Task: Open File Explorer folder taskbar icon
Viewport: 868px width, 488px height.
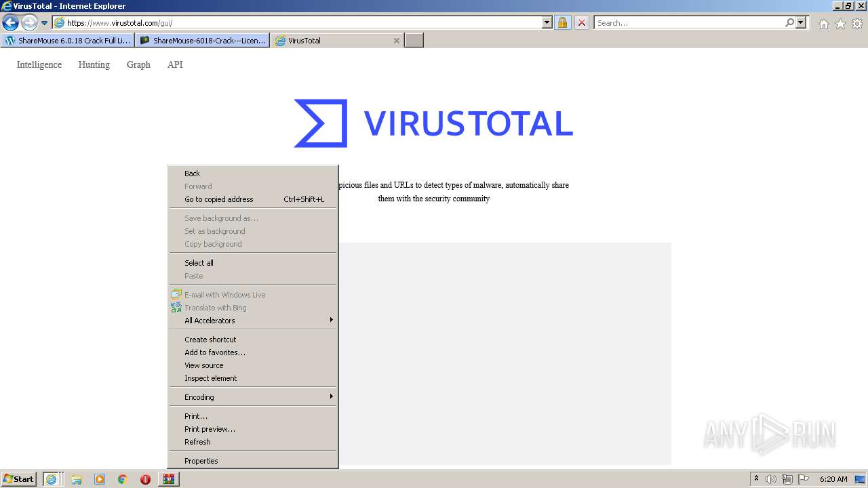Action: 77,479
